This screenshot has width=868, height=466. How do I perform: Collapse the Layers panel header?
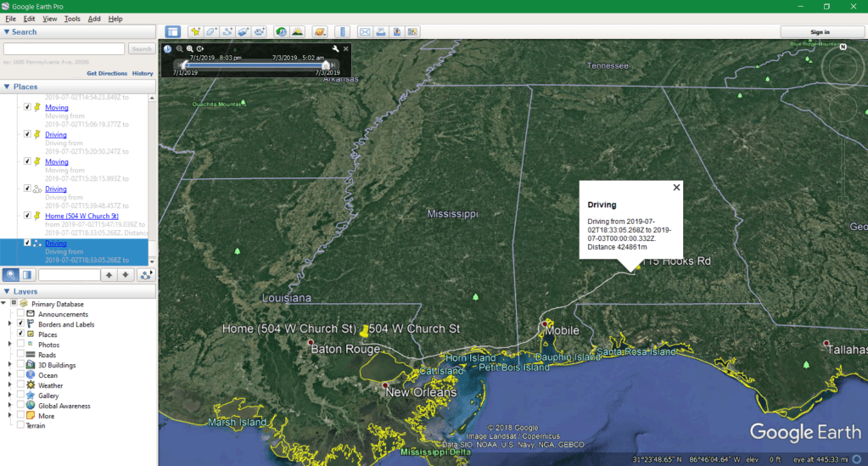8,291
